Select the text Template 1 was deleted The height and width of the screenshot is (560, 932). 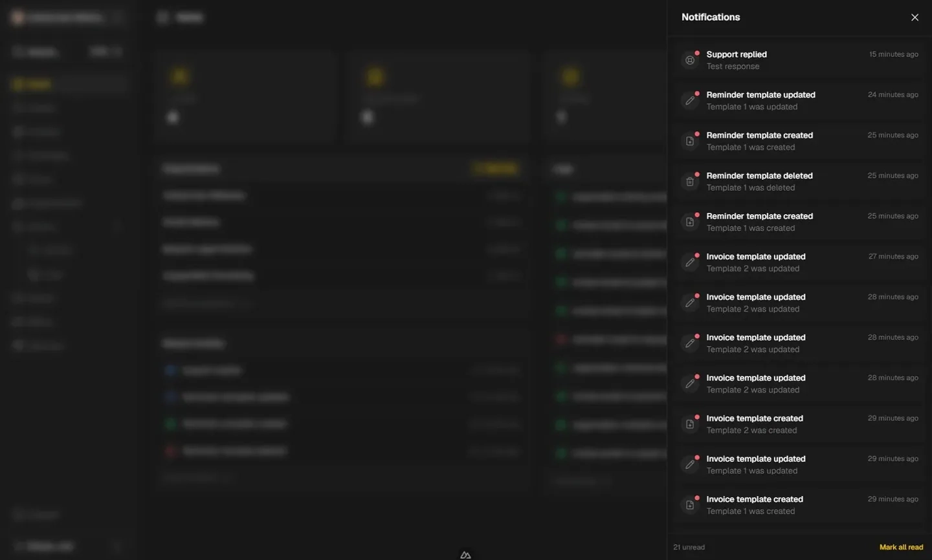pyautogui.click(x=750, y=188)
